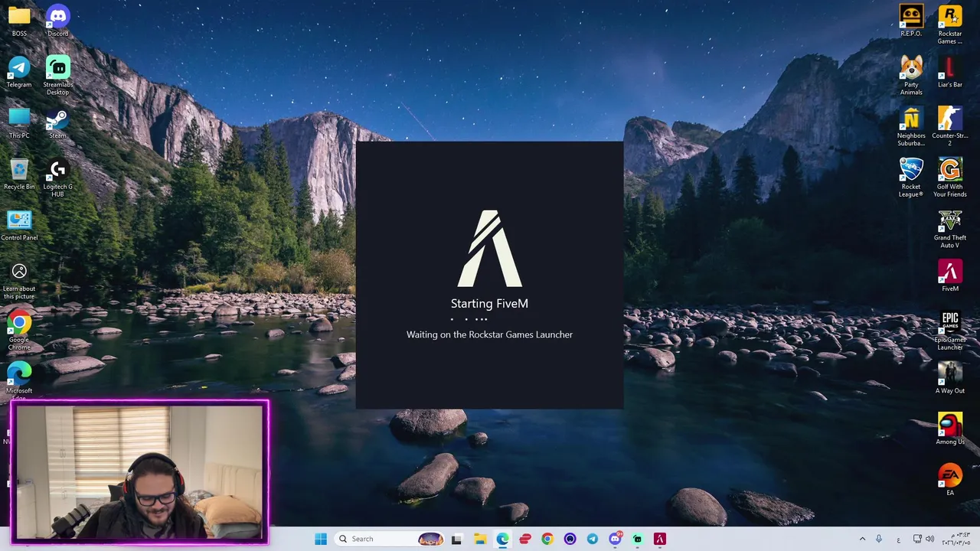980x551 pixels.
Task: Launch Party Animals shortcut
Action: pyautogui.click(x=911, y=75)
